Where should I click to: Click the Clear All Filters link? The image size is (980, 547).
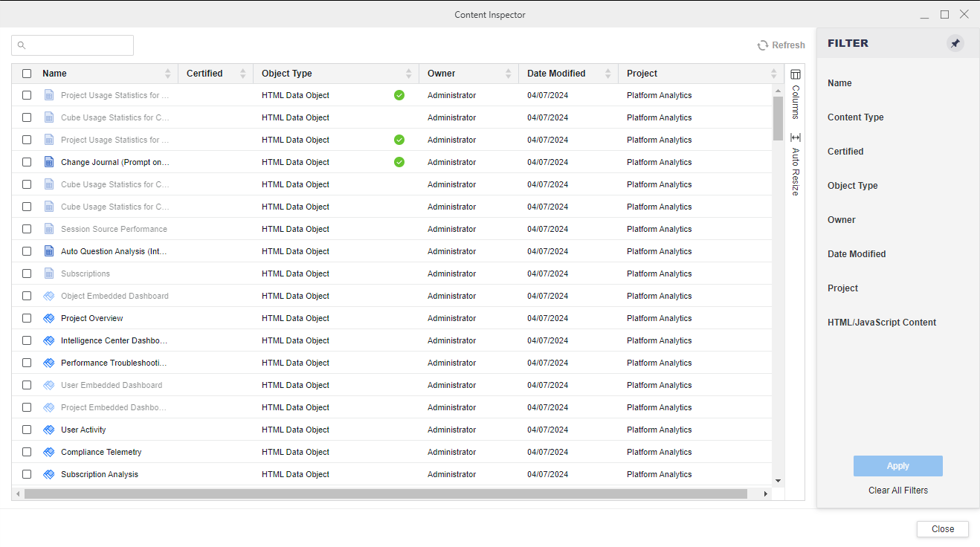tap(897, 491)
